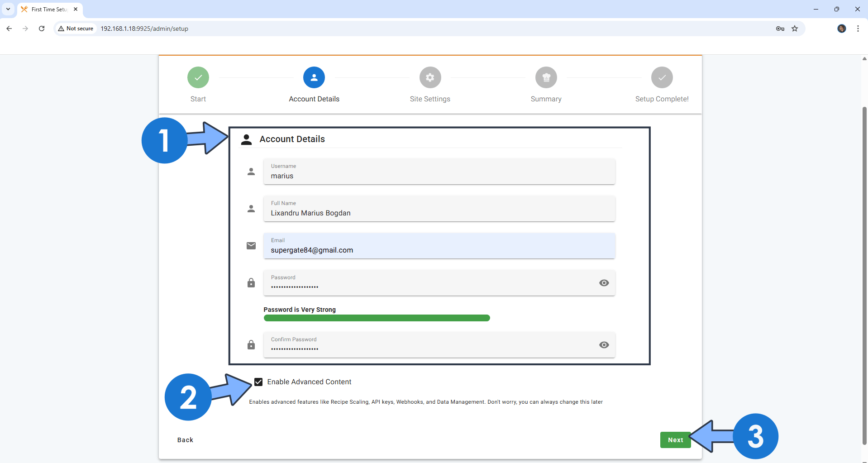Click the person icon beside Username

coord(251,171)
